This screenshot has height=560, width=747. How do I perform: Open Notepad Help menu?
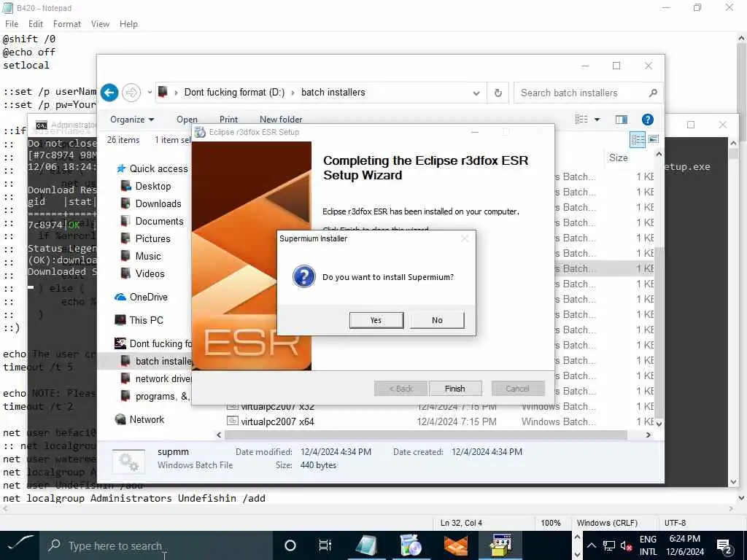point(128,24)
